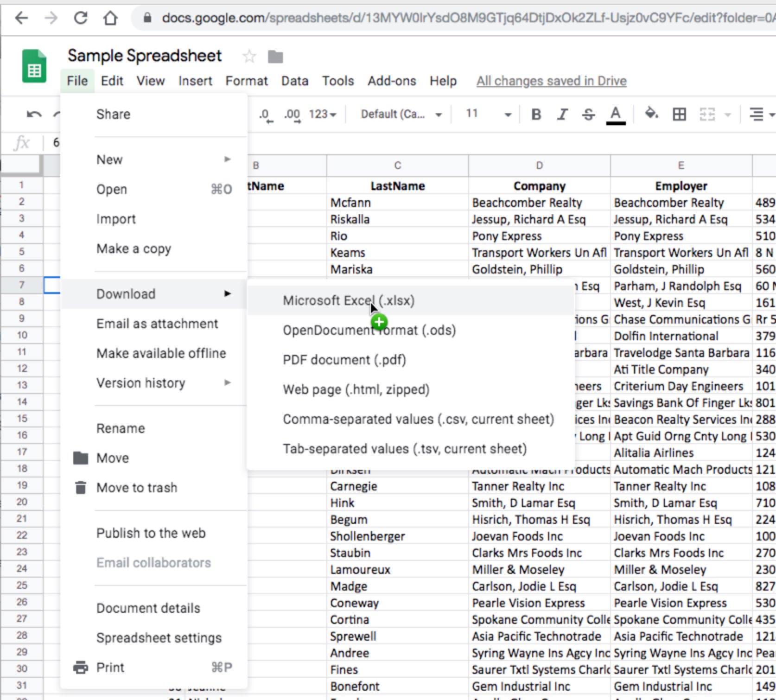Screen dimensions: 776x700
Task: Open the 123 number format dropdown
Action: pos(323,114)
